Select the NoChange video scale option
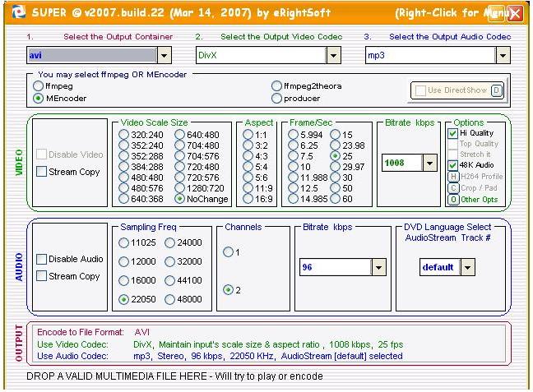Screen dimensions: 533x392 point(179,199)
